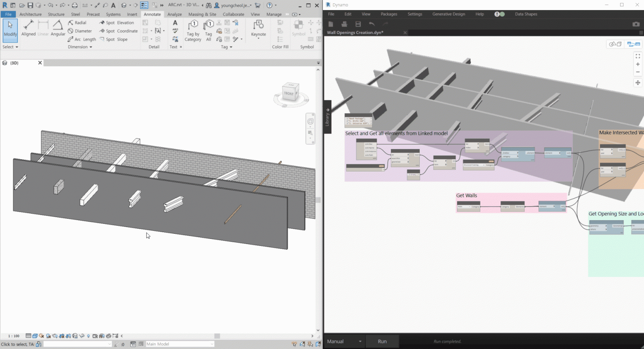The image size is (644, 349).
Task: Open a new Dynamo workspace
Action: (331, 24)
